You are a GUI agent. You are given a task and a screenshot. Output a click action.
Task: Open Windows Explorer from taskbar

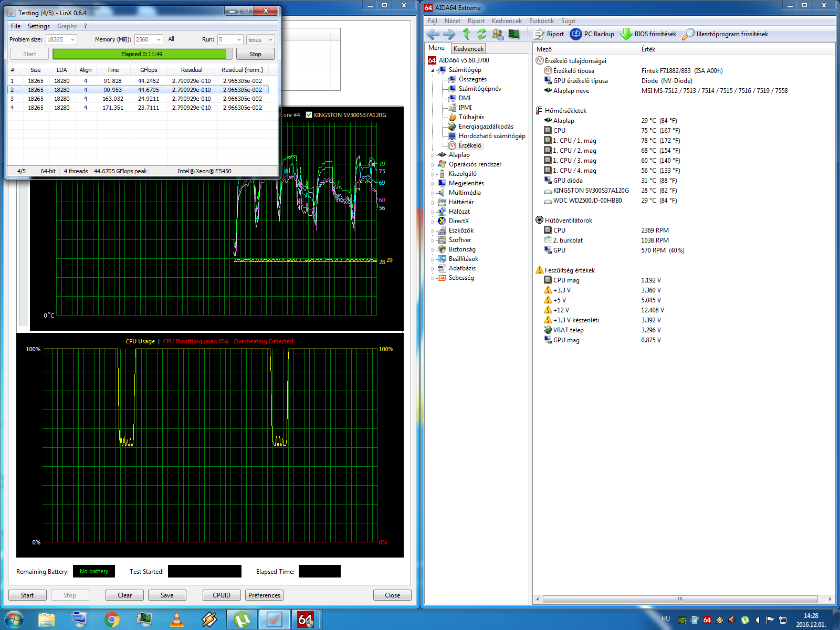point(47,620)
